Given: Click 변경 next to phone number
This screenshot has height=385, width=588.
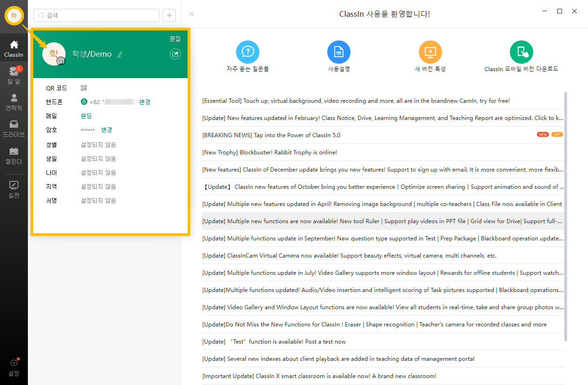Looking at the screenshot, I should tap(145, 102).
